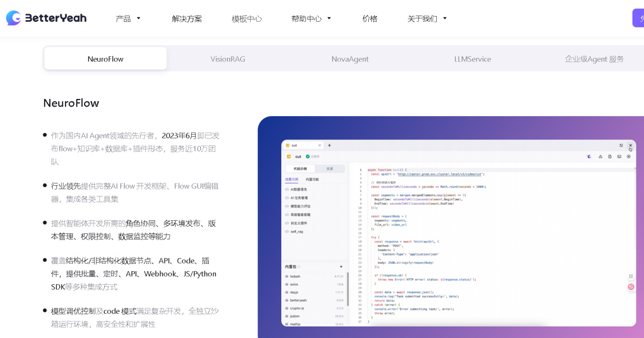Switch to the NovaAgent tab
This screenshot has height=338, width=644.
tap(350, 59)
